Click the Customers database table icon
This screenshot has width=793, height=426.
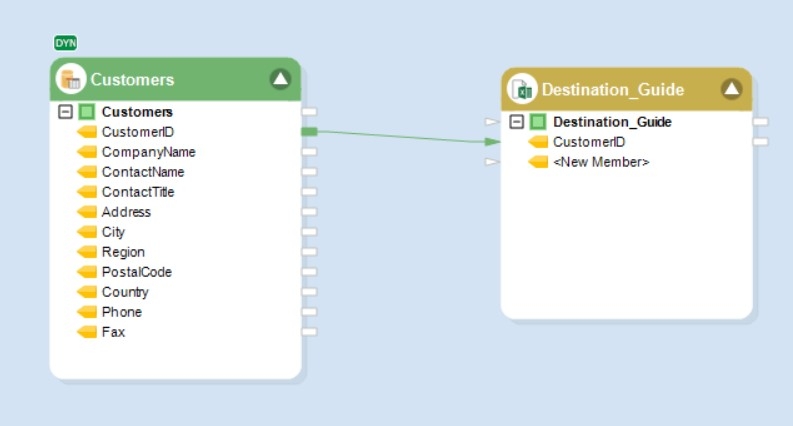[x=70, y=79]
